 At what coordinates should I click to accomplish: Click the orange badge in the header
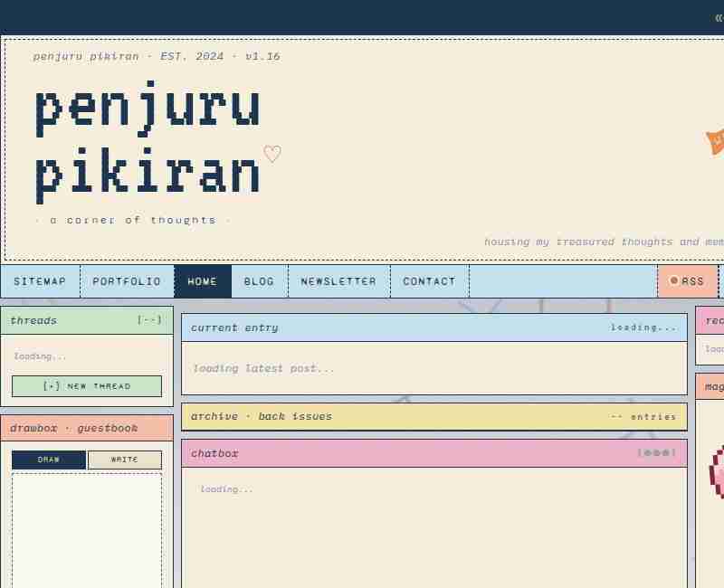pyautogui.click(x=715, y=141)
